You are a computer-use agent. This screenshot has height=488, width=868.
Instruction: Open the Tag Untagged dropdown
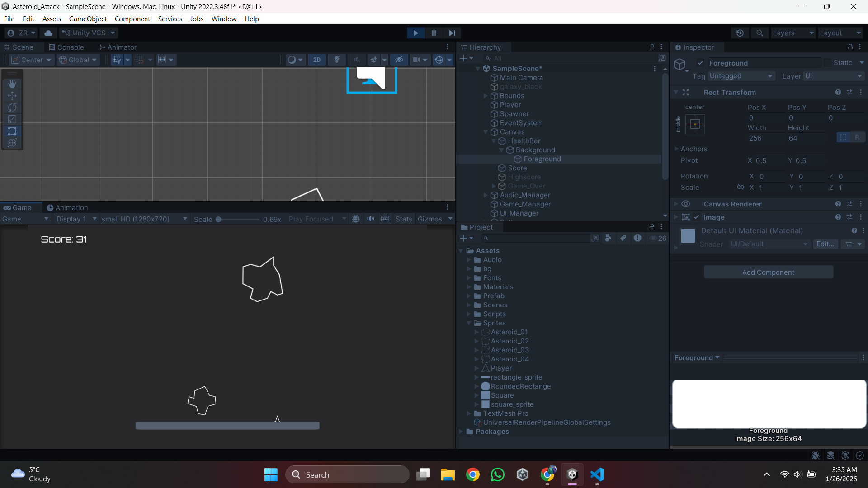[741, 76]
